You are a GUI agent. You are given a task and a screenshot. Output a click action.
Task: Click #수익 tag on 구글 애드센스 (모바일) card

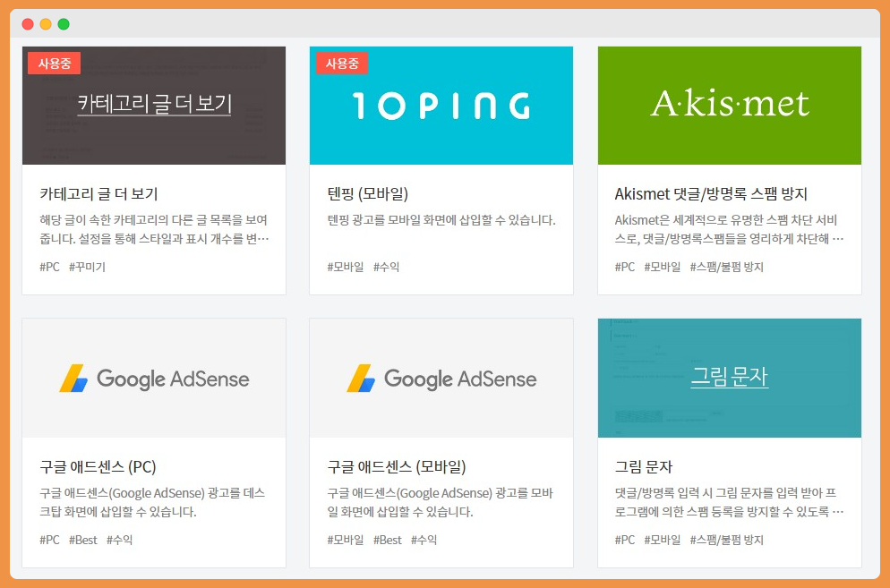pyautogui.click(x=424, y=540)
